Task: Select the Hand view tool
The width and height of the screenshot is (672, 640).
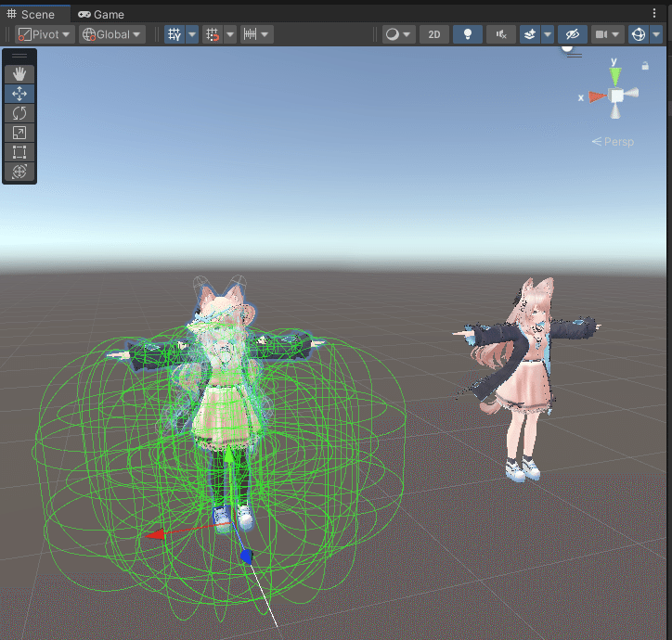Action: [x=19, y=74]
